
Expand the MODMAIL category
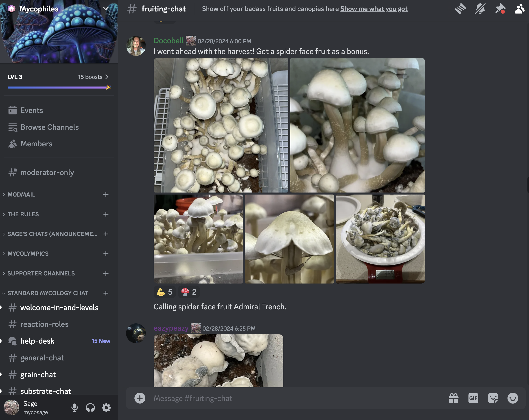[x=21, y=195]
